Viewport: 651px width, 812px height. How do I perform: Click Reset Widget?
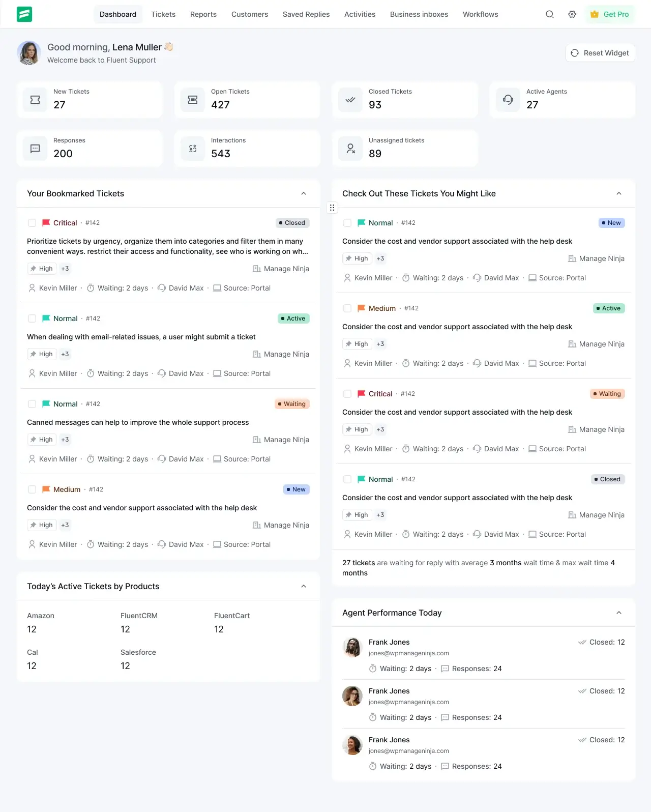(600, 53)
